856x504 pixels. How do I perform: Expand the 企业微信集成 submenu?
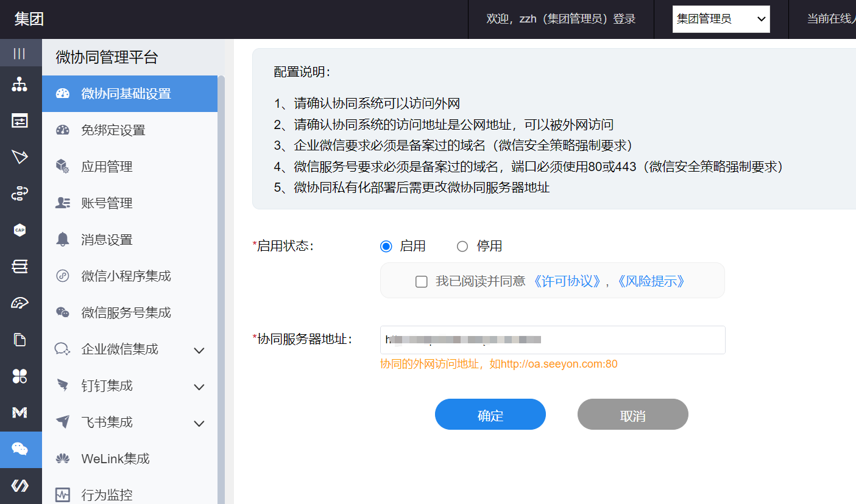199,350
